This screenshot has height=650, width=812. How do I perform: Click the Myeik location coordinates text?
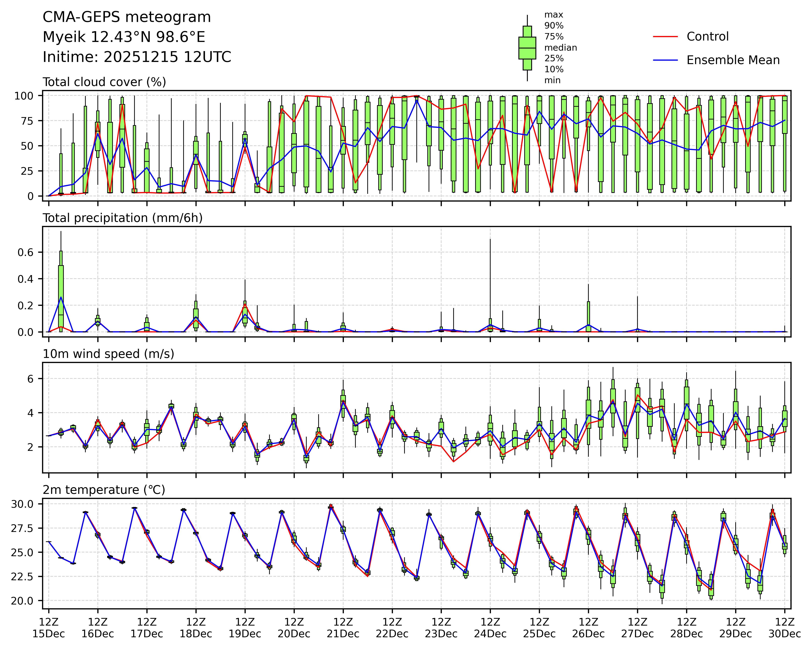[x=124, y=37]
